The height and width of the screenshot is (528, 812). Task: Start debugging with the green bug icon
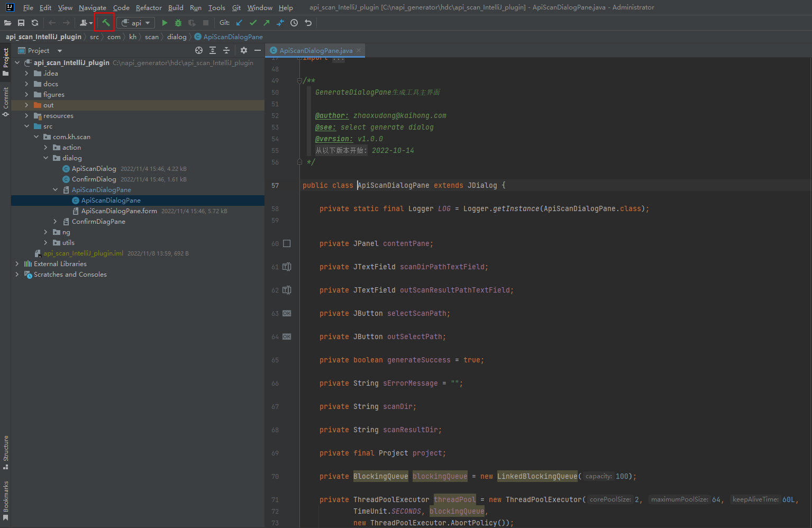[x=178, y=23]
